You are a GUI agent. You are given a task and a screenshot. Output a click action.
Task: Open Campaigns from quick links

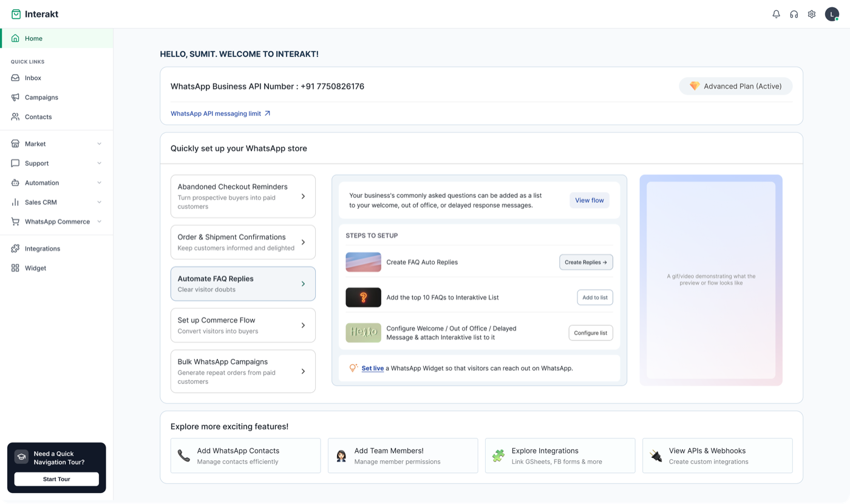[x=56, y=97]
